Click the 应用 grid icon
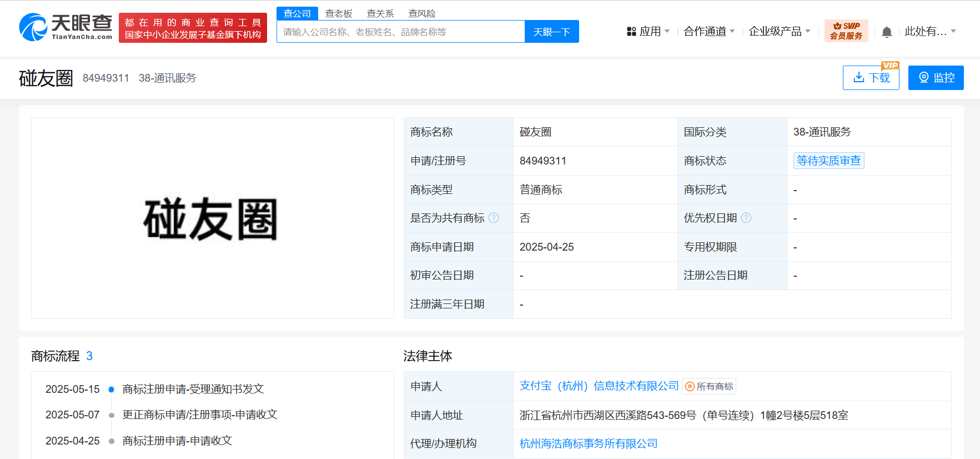Image resolution: width=980 pixels, height=459 pixels. tap(631, 32)
